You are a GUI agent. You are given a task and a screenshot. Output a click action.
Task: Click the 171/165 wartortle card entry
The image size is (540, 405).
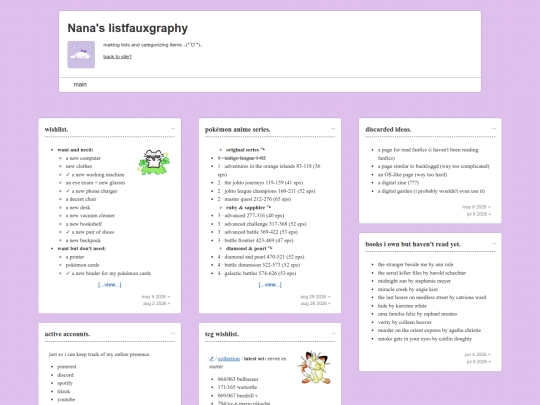(237, 387)
